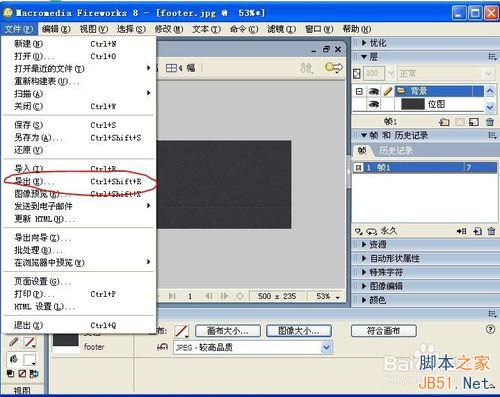Swap stroke and fill colors icon
500x397 pixels.
point(34,374)
